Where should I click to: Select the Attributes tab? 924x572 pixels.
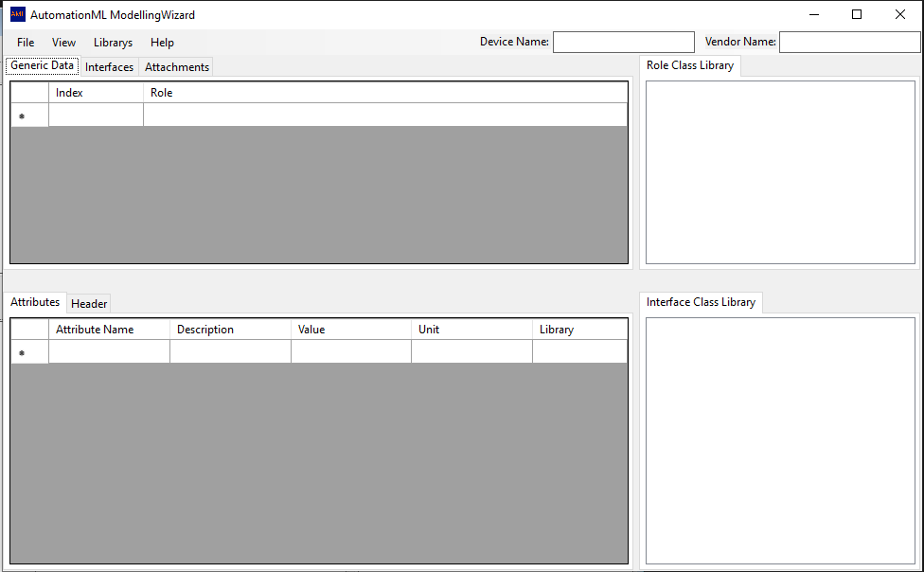(35, 302)
